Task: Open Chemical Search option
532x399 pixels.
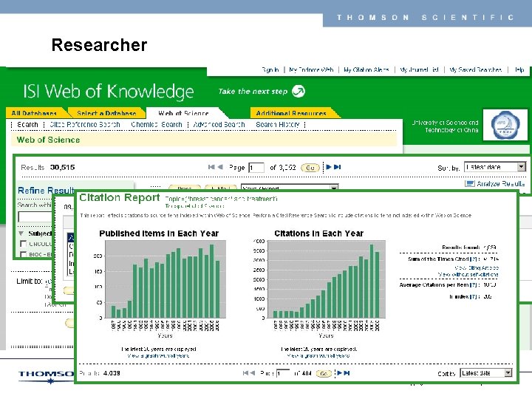Action: (157, 125)
